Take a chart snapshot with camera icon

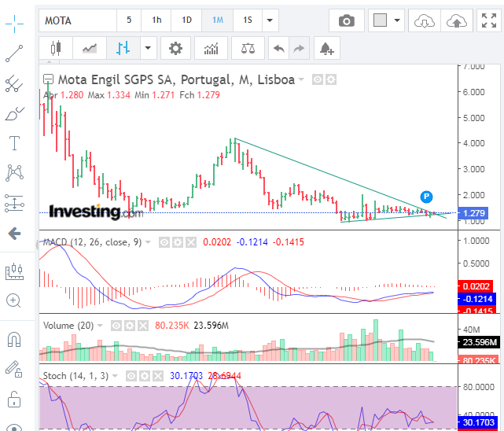[347, 20]
